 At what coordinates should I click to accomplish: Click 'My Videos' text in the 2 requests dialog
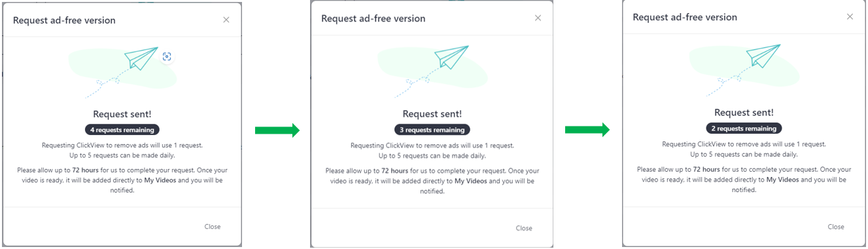[783, 180]
